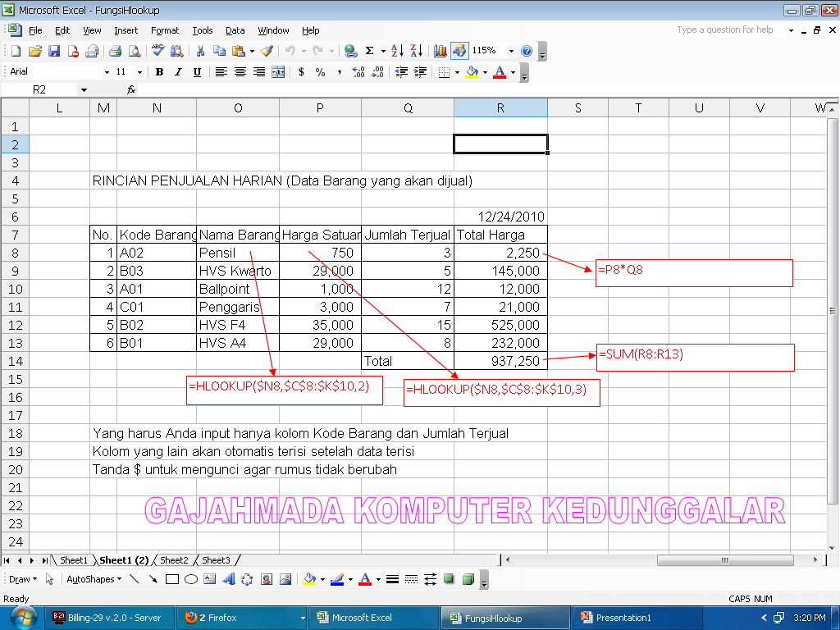Sort descending with the Z-A icon

click(417, 51)
